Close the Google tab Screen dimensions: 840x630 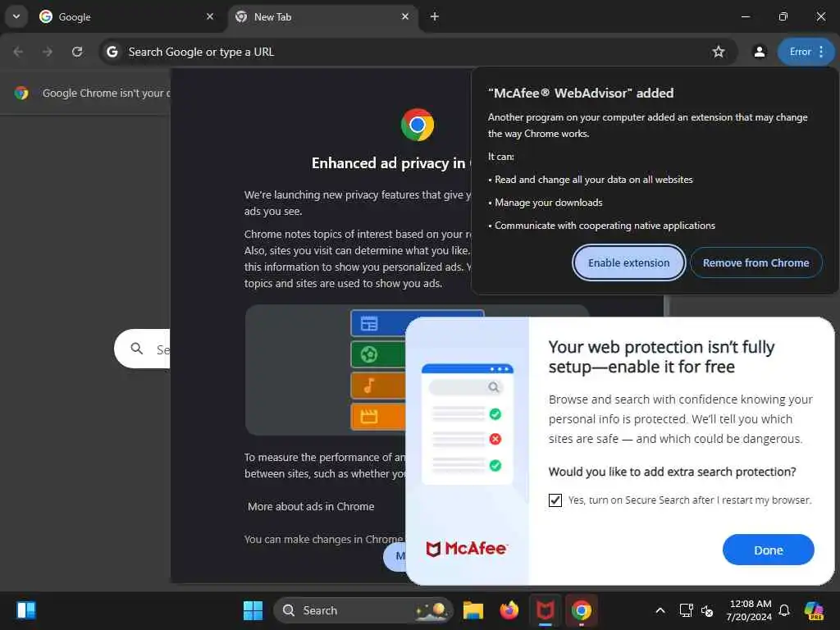210,16
